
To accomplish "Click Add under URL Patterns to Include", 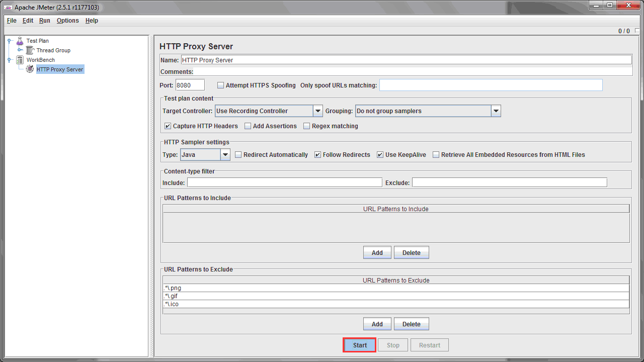I will point(377,253).
